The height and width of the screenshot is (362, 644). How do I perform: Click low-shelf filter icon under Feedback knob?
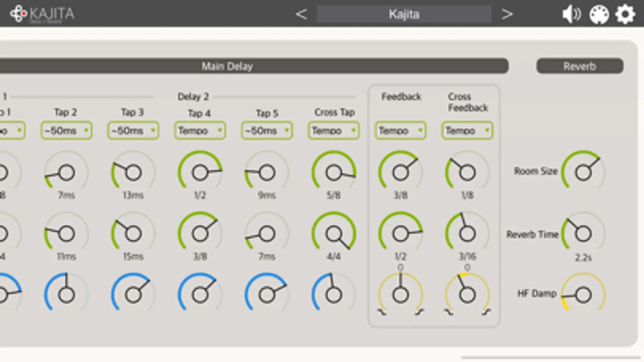click(381, 312)
